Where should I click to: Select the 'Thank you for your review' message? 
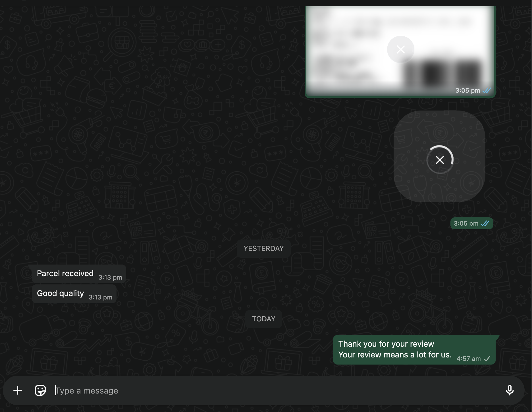pos(386,344)
